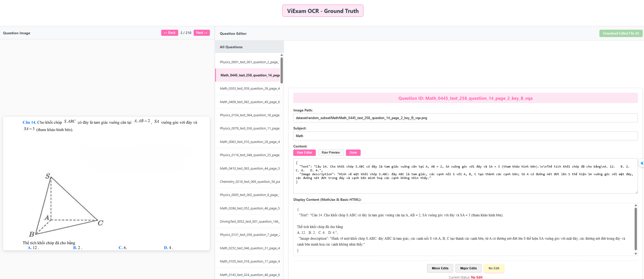Click the Back navigation button
Viewport: 644px width, 279px height.
tap(170, 33)
